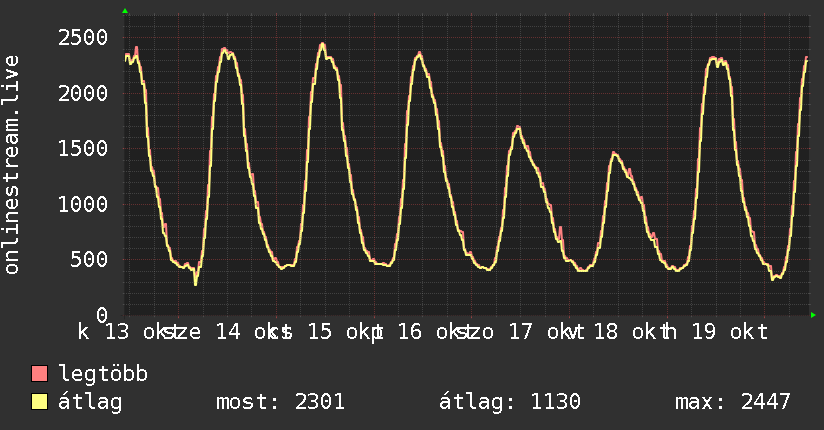Click the 19 okt date label
Viewport: 824px width, 430px height.
pos(729,332)
